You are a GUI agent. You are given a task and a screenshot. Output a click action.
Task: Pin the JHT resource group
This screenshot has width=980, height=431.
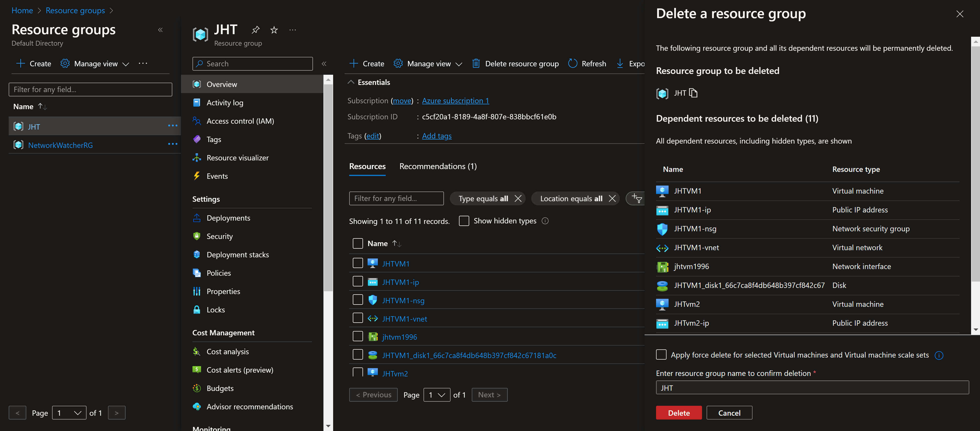[256, 30]
